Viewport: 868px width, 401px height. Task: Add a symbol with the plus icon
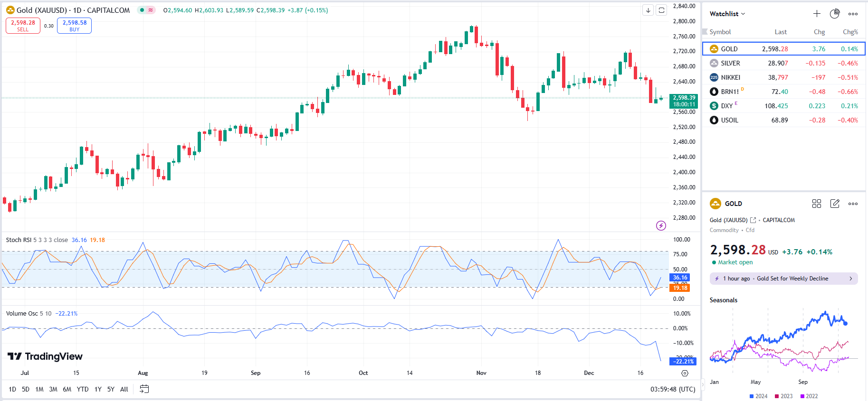816,14
